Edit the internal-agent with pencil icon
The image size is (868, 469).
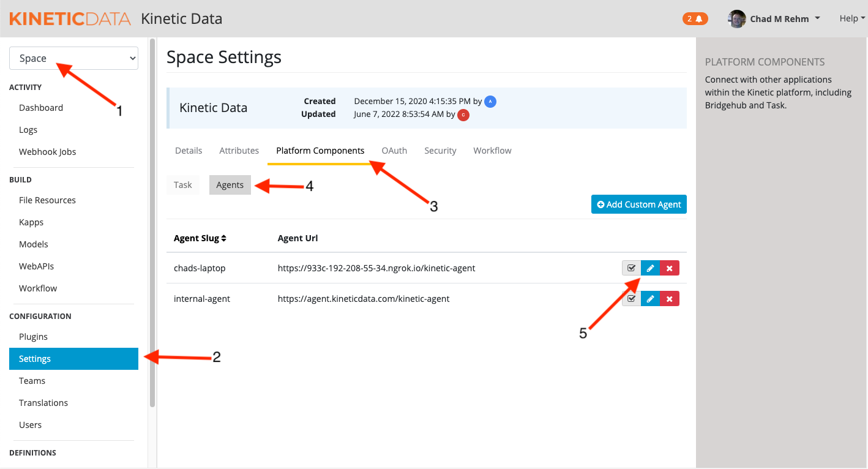(x=650, y=299)
